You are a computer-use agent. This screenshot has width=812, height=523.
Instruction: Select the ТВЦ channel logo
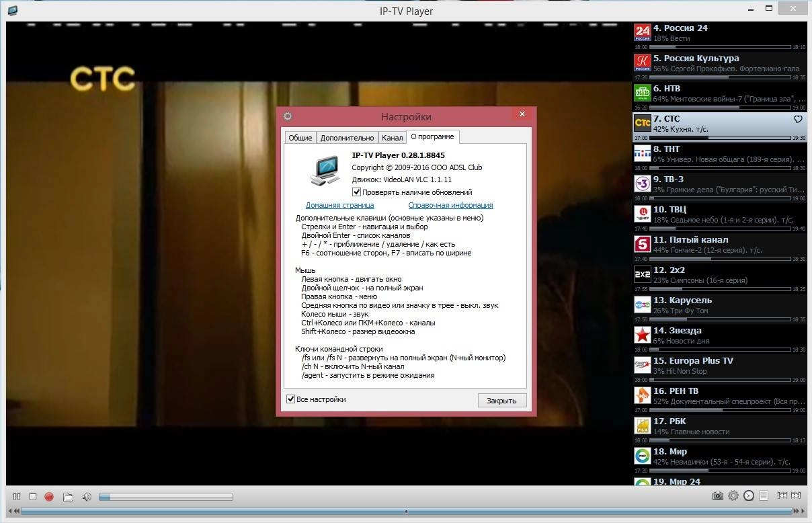tap(643, 214)
